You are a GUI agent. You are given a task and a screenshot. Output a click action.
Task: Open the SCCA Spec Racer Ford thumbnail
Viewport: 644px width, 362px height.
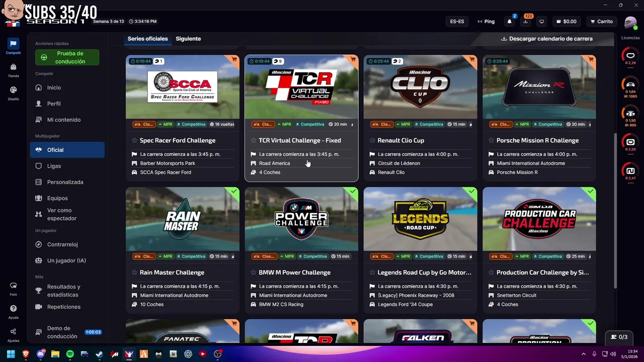pos(183,87)
